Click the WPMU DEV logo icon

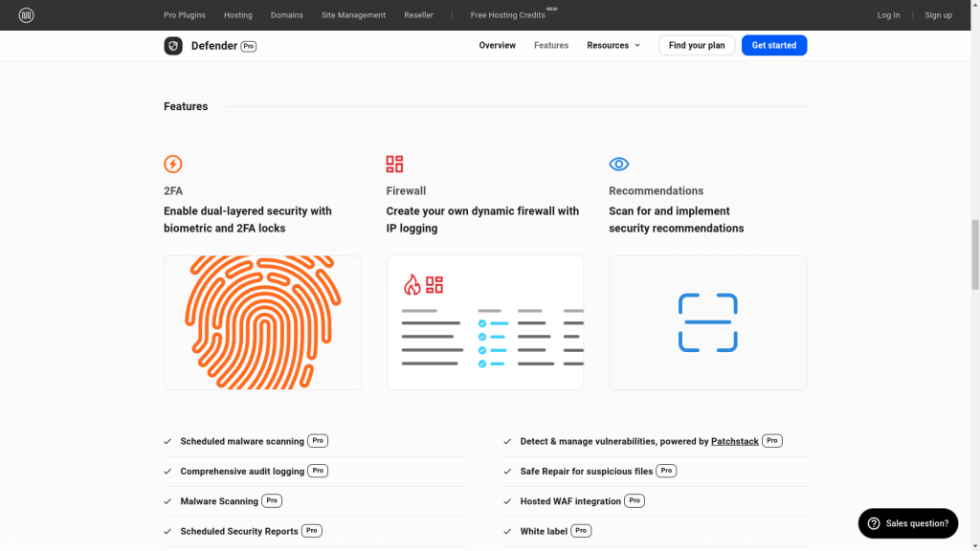click(26, 15)
